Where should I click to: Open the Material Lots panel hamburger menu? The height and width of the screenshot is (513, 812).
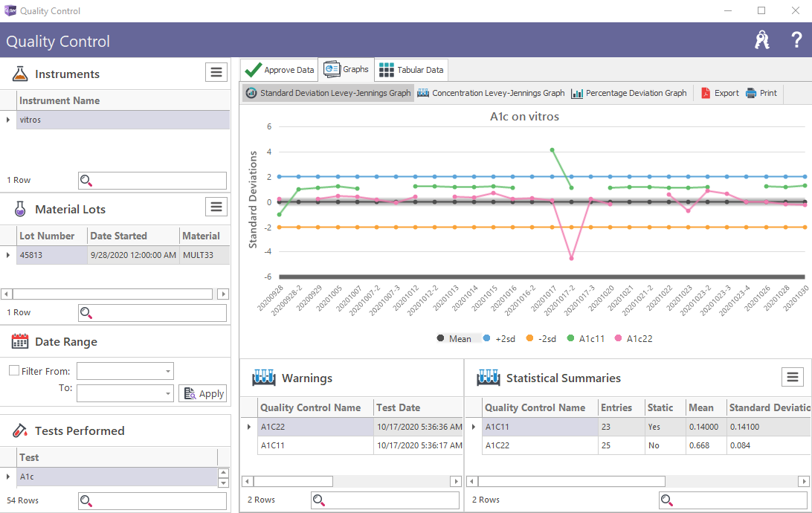click(x=216, y=207)
